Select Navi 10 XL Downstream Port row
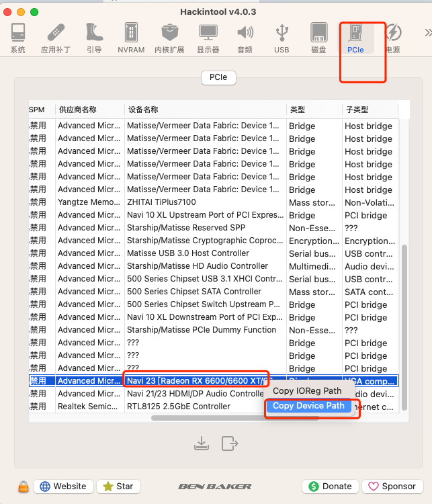432x504 pixels. tap(214, 317)
